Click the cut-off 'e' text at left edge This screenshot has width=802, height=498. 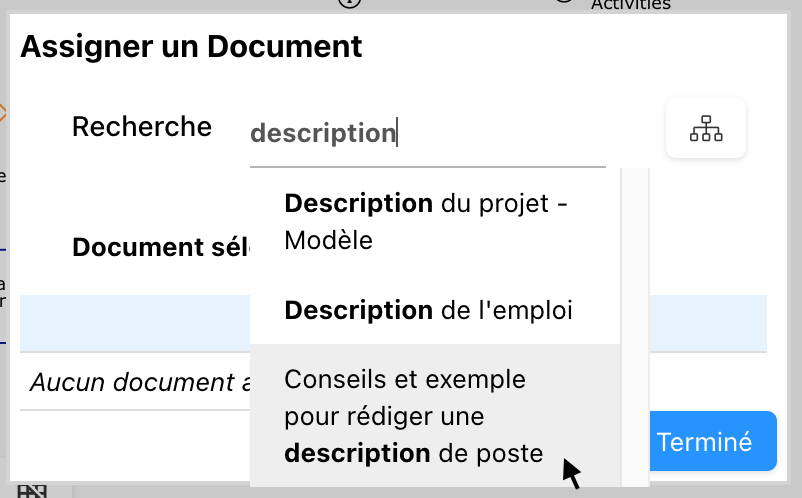point(3,178)
